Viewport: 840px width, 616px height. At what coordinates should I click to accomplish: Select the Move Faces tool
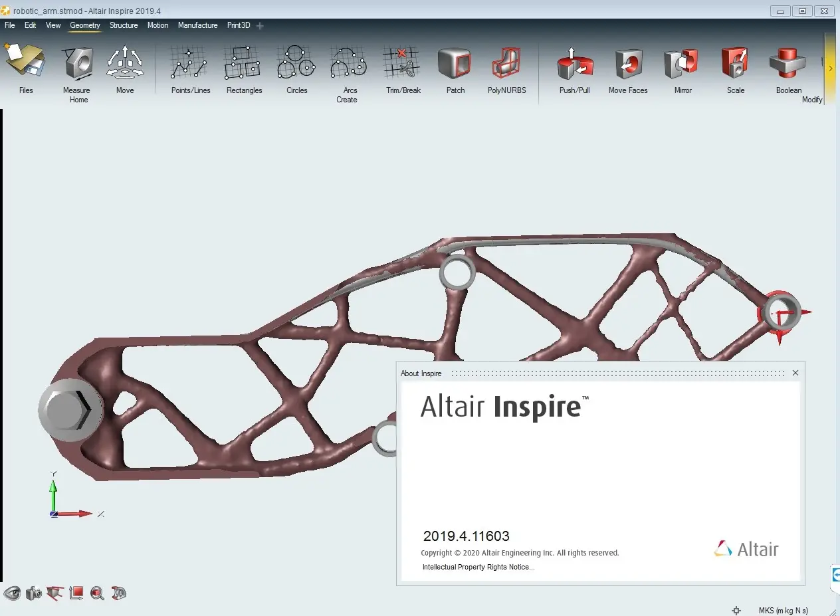pyautogui.click(x=629, y=63)
